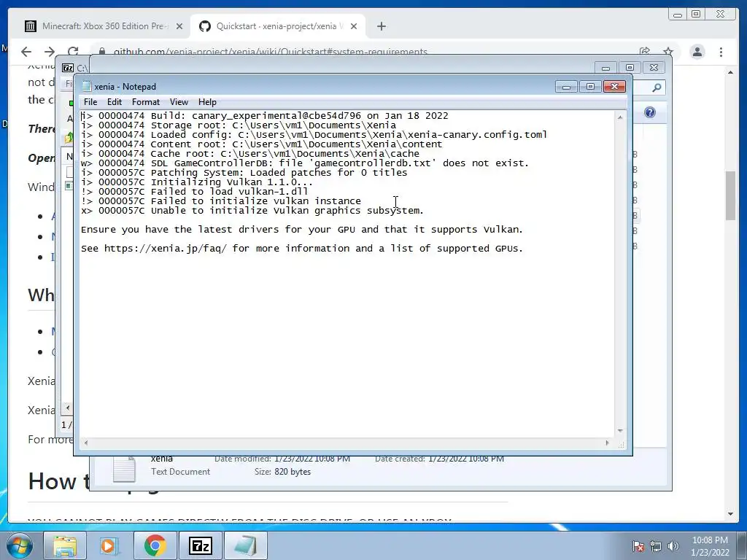Click the 'Patching System: Loaded patches' line
747x560 pixels.
(244, 172)
